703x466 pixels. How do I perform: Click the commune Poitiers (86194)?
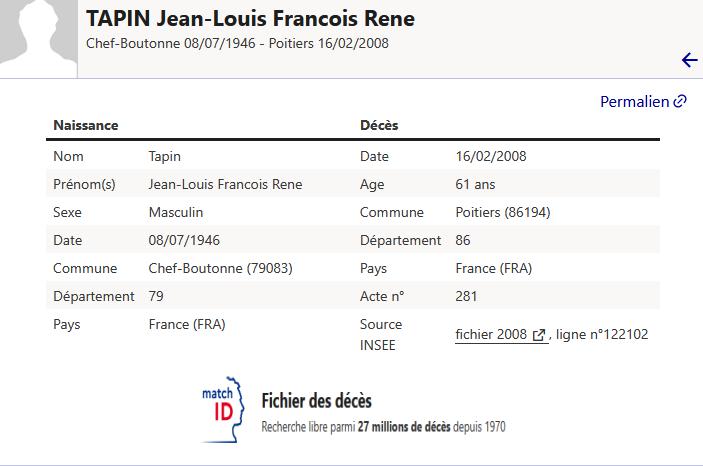pos(502,212)
